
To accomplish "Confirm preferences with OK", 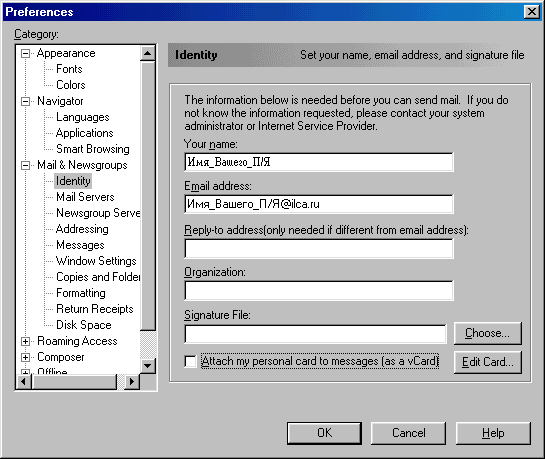I will 324,433.
